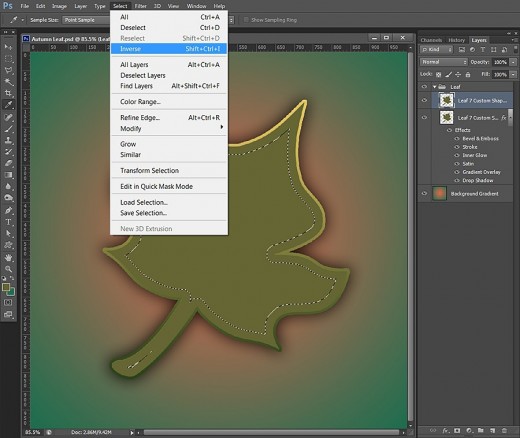The width and height of the screenshot is (520, 438).
Task: Select the Lasso tool
Action: coord(8,70)
